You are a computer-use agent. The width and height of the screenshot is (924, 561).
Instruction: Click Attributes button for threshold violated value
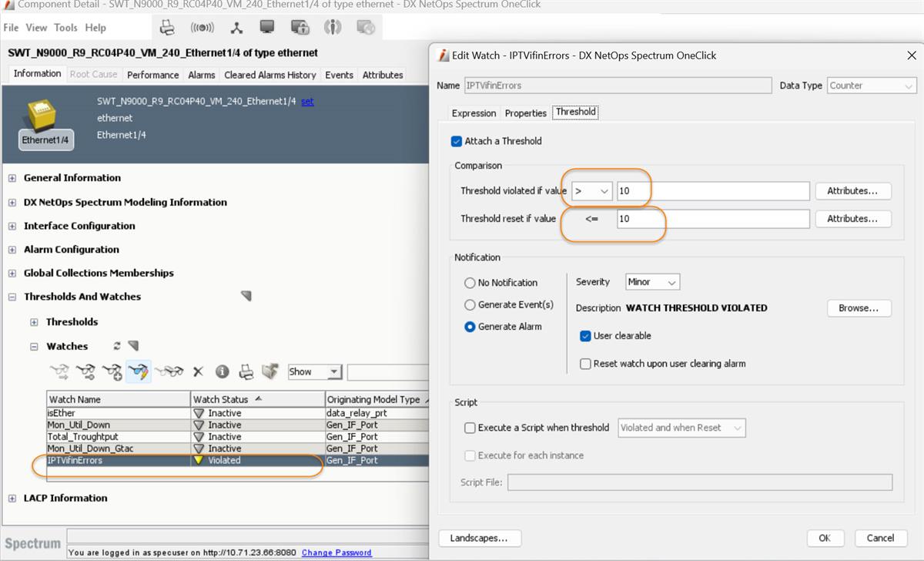coord(852,191)
